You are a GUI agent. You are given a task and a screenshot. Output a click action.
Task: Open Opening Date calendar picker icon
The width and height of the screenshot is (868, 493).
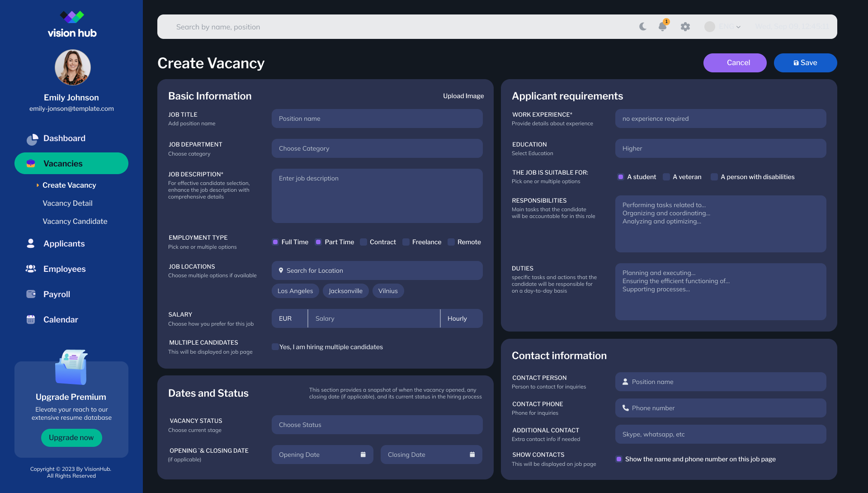pos(363,455)
